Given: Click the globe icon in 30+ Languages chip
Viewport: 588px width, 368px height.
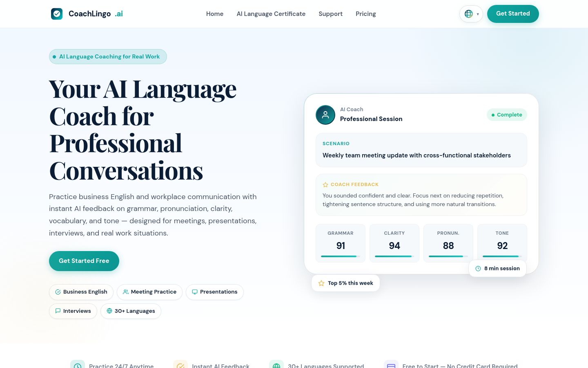Looking at the screenshot, I should pyautogui.click(x=109, y=311).
